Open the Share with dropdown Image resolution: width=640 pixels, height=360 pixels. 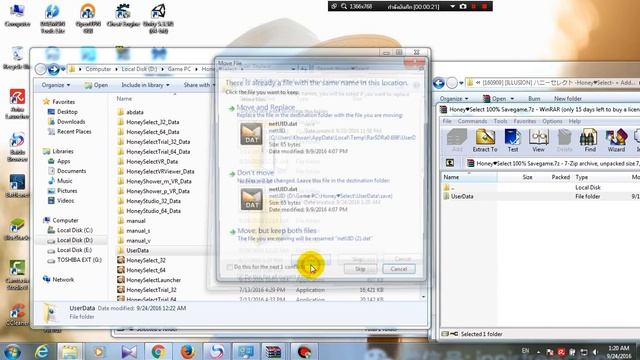click(x=199, y=85)
